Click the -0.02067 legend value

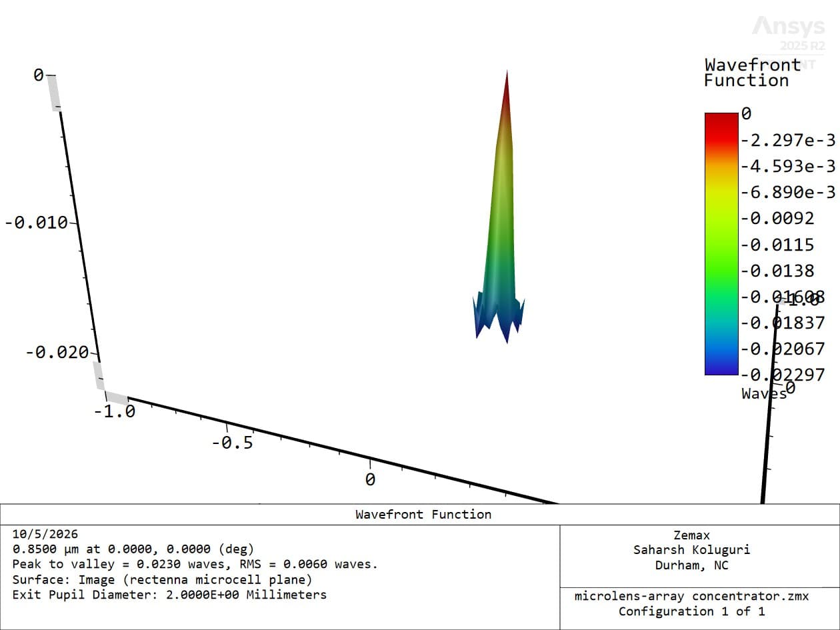[x=783, y=349]
